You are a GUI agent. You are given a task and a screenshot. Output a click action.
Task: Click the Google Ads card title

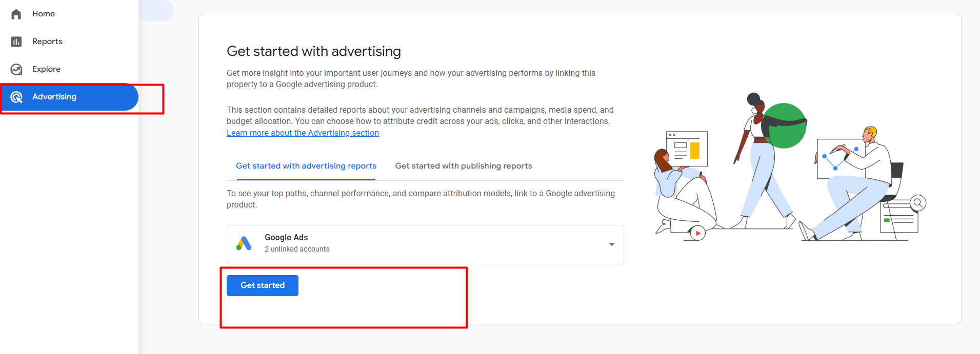point(286,237)
